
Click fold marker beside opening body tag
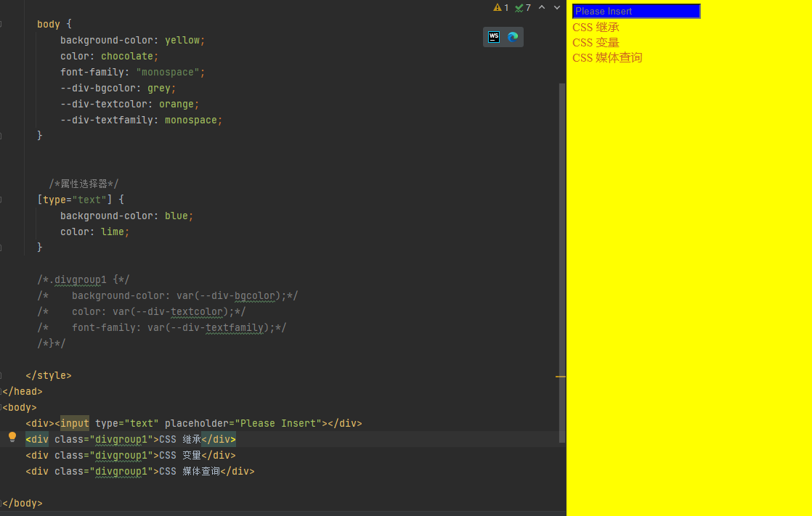point(1,407)
